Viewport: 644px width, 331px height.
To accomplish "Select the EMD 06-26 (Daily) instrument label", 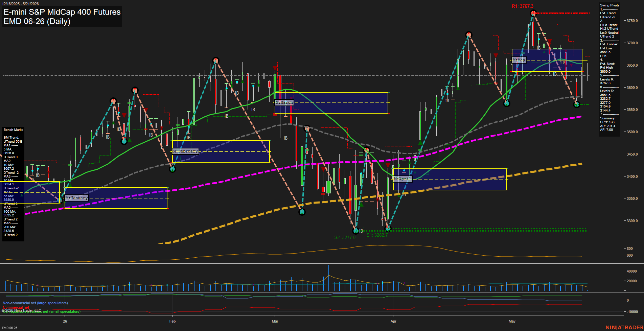I will click(37, 21).
